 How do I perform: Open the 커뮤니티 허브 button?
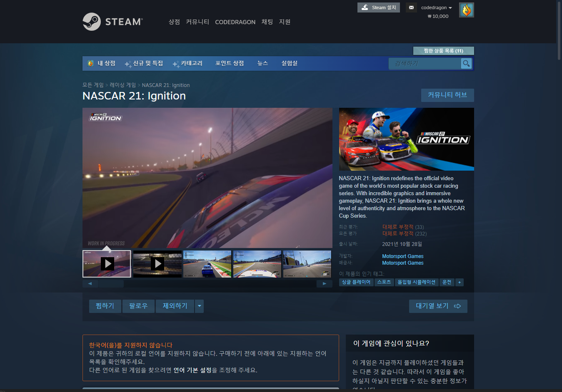point(447,95)
